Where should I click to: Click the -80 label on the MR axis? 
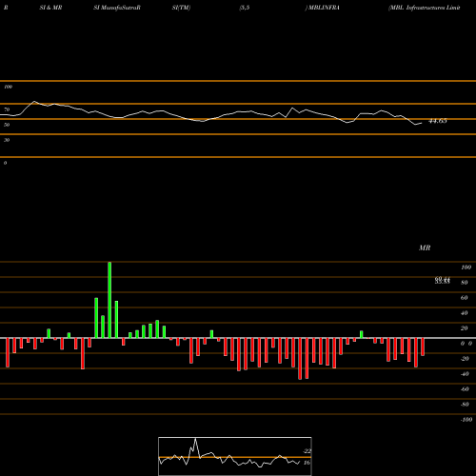tap(465, 405)
